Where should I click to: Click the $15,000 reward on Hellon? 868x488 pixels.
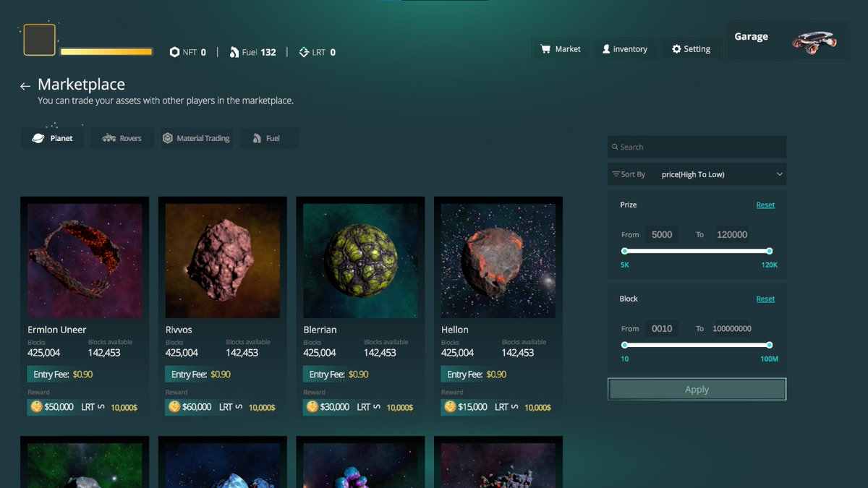click(x=473, y=407)
